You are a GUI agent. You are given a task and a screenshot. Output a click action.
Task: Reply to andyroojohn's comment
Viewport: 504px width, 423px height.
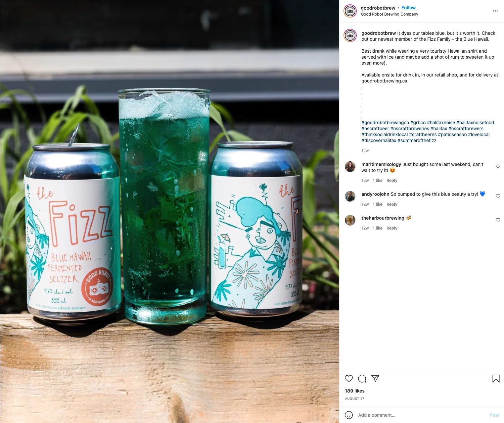(x=392, y=204)
